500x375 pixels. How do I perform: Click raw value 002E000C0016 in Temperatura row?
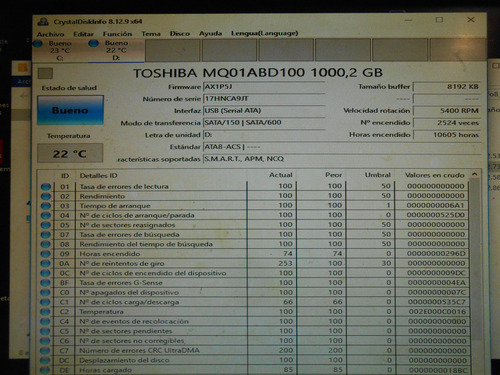coord(437,312)
